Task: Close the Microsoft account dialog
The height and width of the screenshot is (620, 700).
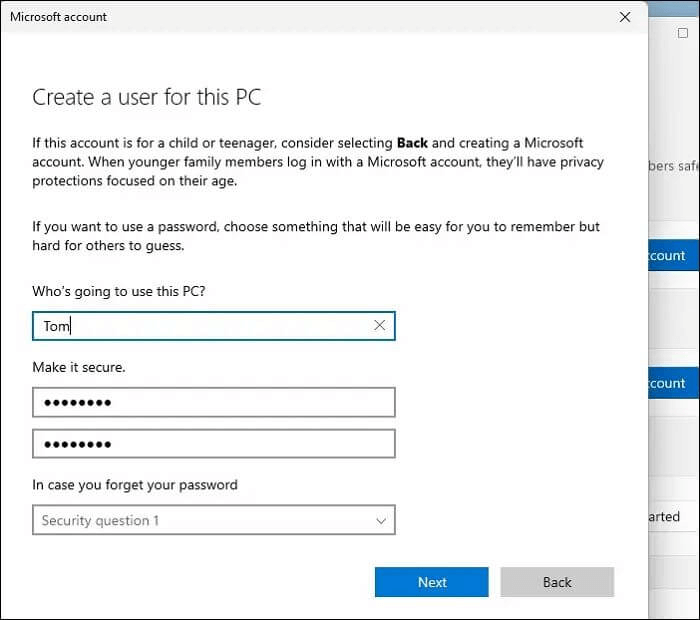Action: [625, 17]
